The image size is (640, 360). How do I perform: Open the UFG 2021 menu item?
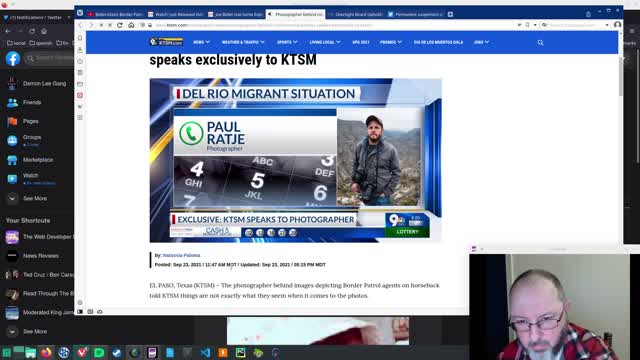pos(361,42)
